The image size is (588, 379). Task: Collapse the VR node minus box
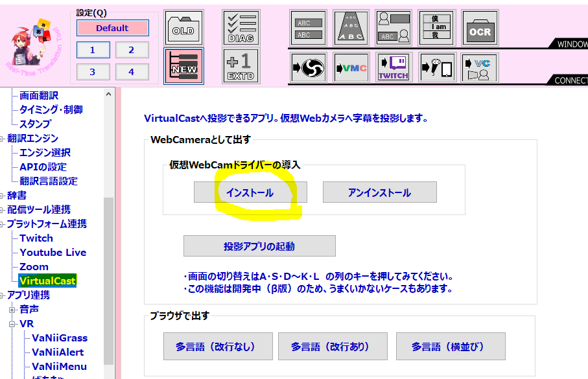tap(12, 325)
